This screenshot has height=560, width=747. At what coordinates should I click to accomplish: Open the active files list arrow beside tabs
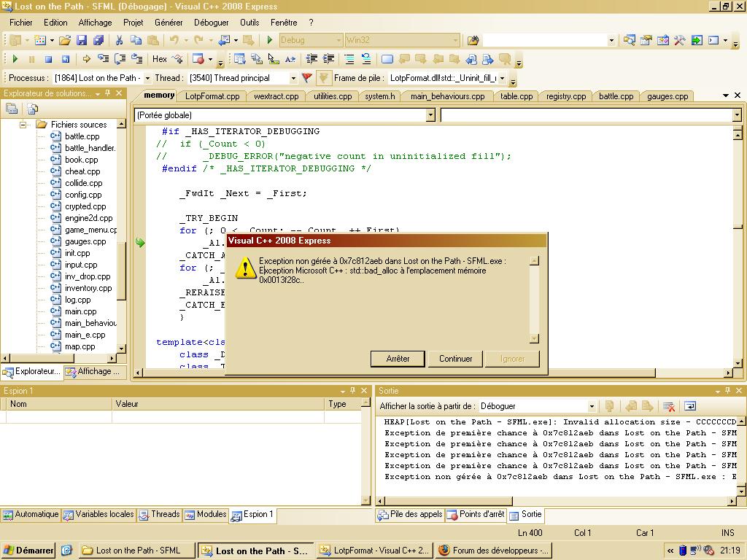coord(726,96)
